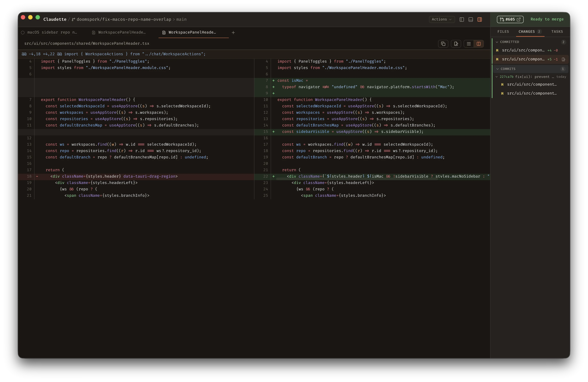Click right-side line 10 export function WorkspacePanelHeader
This screenshot has height=382, width=588.
click(372, 100)
